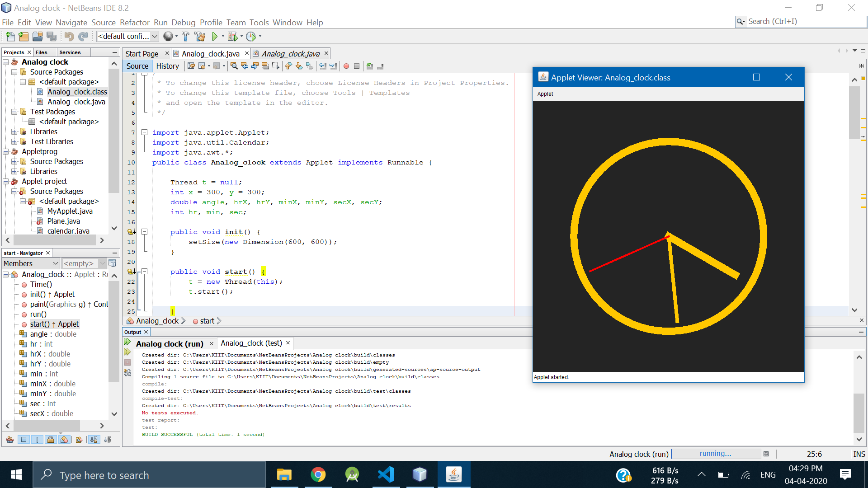The image size is (868, 488).
Task: Toggle Show Static Members lock filter
Action: [51, 440]
